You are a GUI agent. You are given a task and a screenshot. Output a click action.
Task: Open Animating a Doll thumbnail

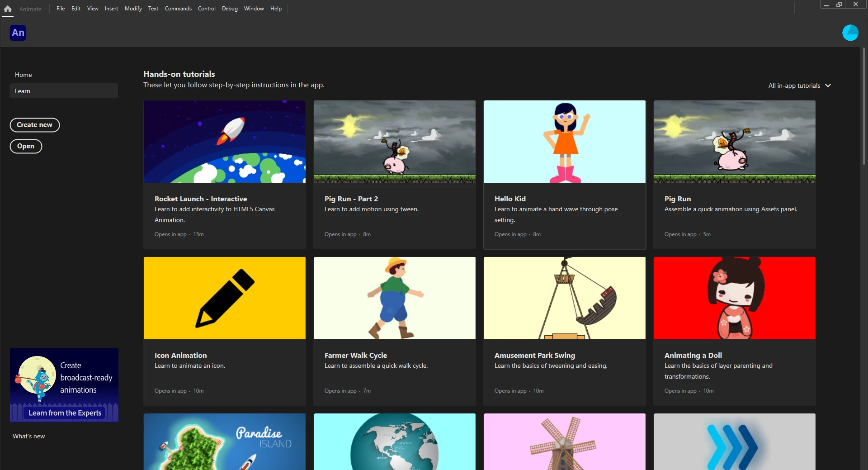click(x=735, y=298)
